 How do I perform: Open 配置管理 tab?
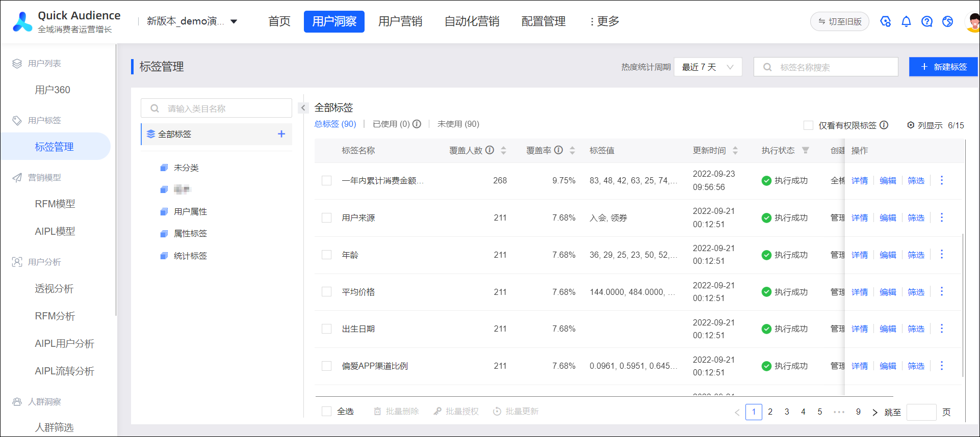click(x=544, y=21)
